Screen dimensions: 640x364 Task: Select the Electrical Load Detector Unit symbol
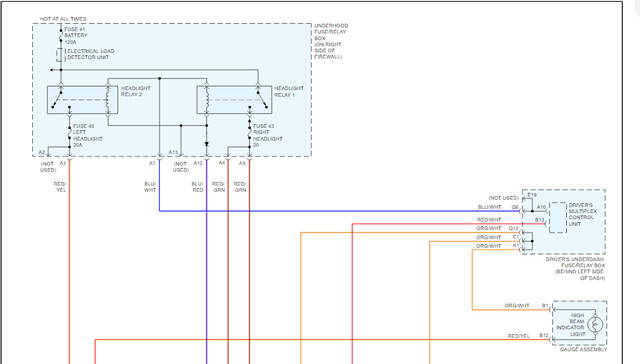coord(60,55)
